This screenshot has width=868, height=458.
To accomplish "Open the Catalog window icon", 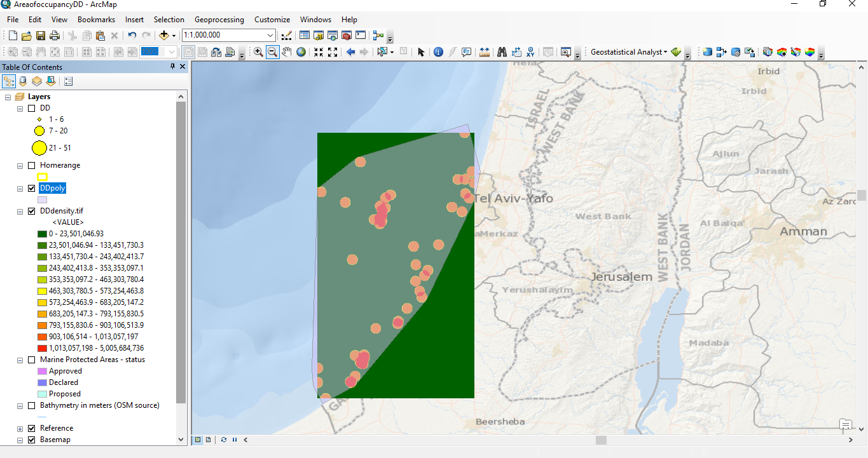I will pos(319,36).
